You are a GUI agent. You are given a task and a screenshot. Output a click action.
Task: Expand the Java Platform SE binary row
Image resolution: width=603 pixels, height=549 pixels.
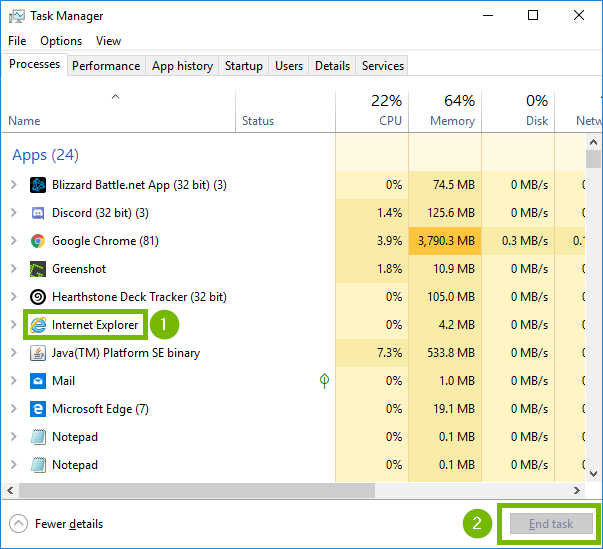tap(14, 353)
